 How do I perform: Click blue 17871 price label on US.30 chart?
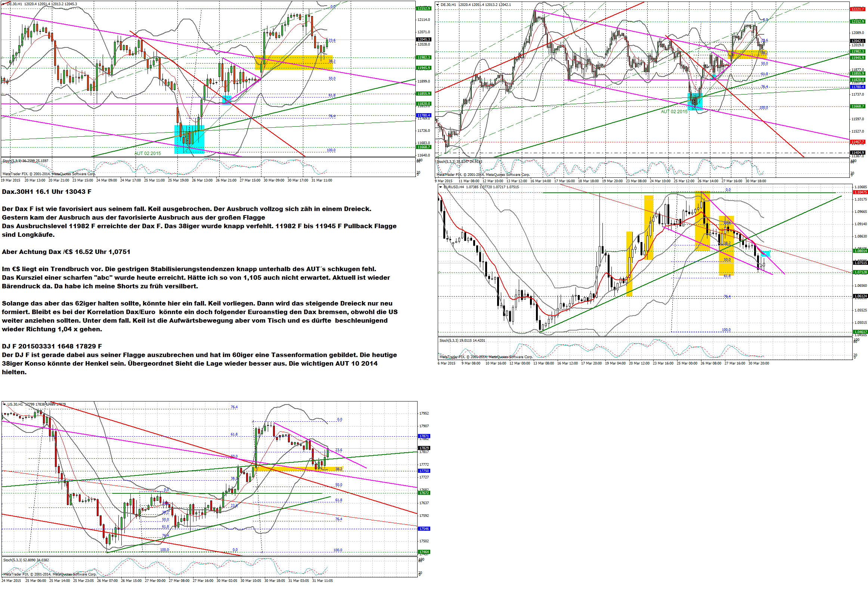tap(424, 436)
